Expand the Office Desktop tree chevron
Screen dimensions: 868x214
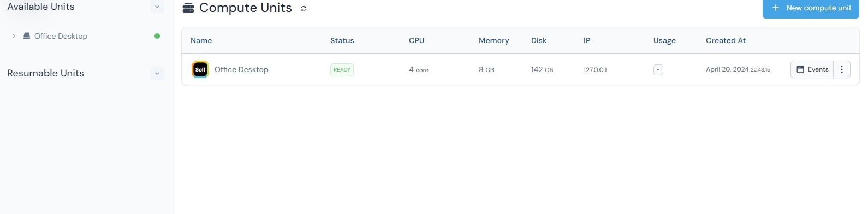(14, 36)
